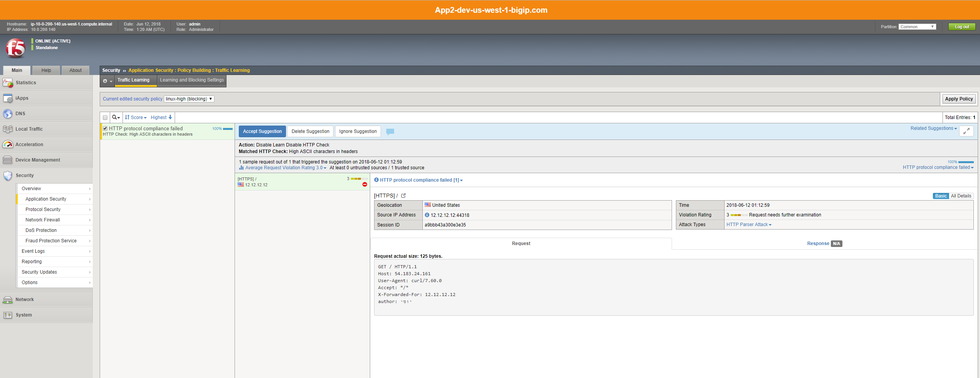The width and height of the screenshot is (980, 378).
Task: Switch to the Main tab
Action: (x=17, y=70)
